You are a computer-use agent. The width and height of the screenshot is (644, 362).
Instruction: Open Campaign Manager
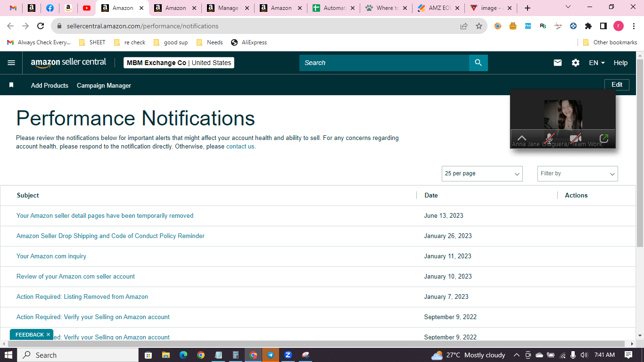click(x=104, y=85)
